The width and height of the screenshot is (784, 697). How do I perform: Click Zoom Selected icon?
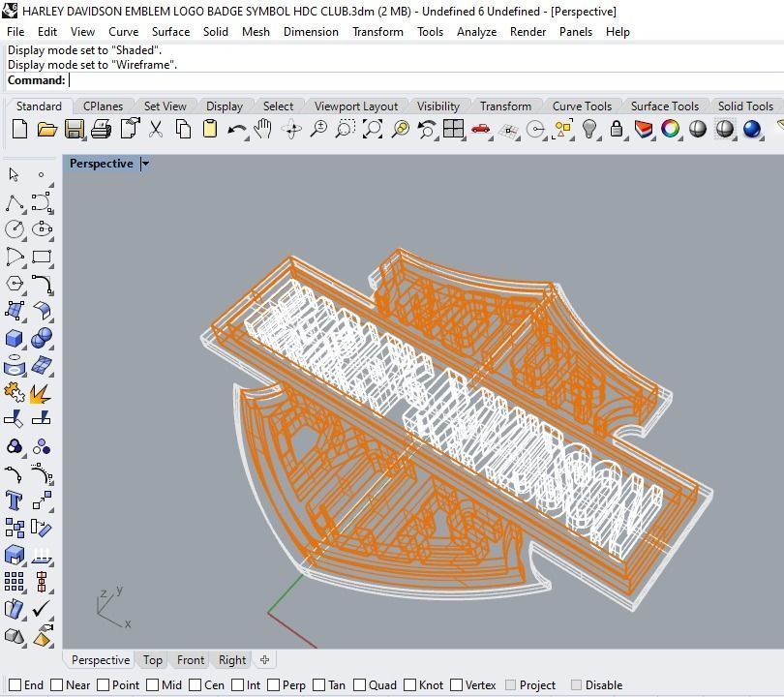tap(400, 129)
